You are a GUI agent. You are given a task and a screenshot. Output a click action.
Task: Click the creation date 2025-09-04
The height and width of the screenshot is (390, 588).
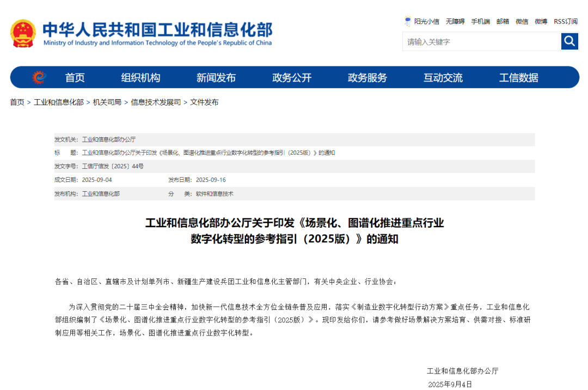point(97,180)
